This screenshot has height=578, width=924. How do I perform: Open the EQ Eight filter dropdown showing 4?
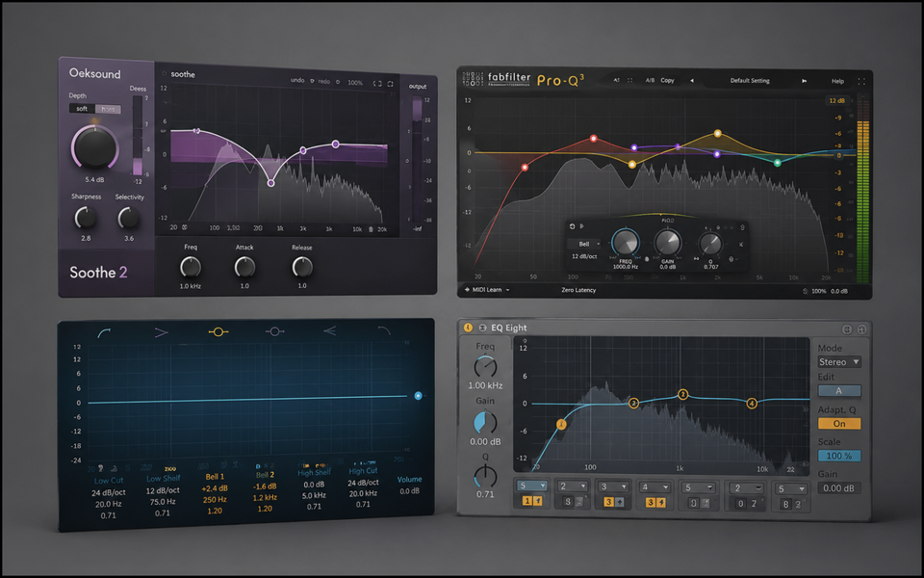654,487
